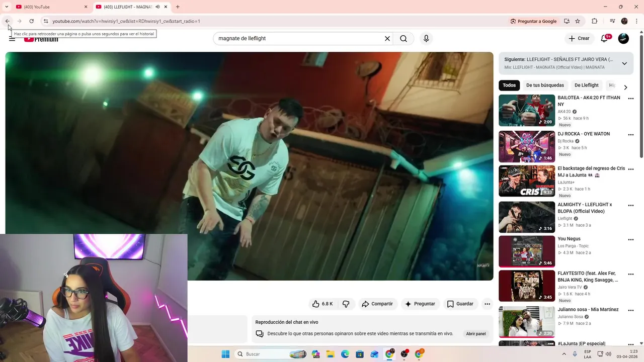Open a new browser tab
Image resolution: width=644 pixels, height=362 pixels.
tap(178, 7)
